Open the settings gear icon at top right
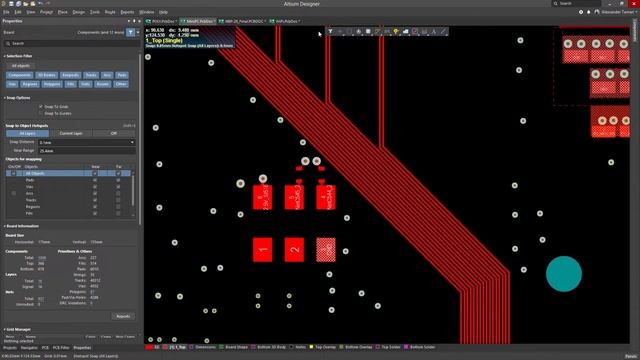This screenshot has width=640, height=360. [x=581, y=12]
